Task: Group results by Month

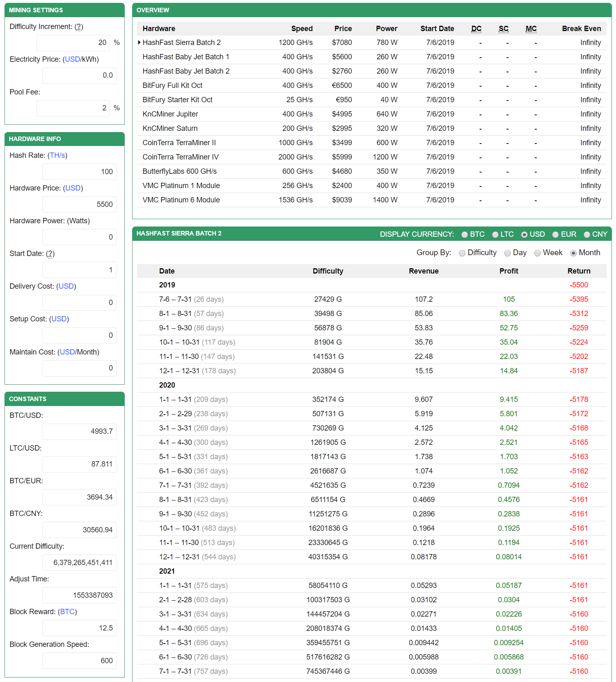Action: pyautogui.click(x=573, y=253)
